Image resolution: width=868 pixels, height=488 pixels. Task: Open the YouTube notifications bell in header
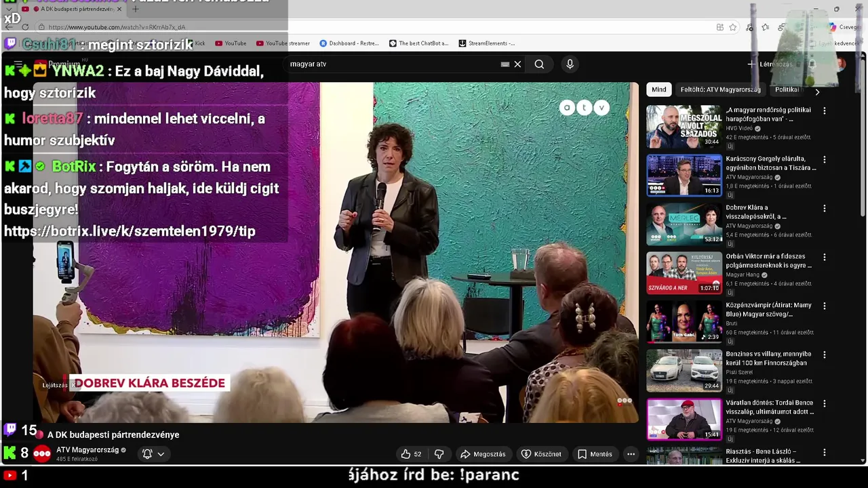click(x=812, y=64)
